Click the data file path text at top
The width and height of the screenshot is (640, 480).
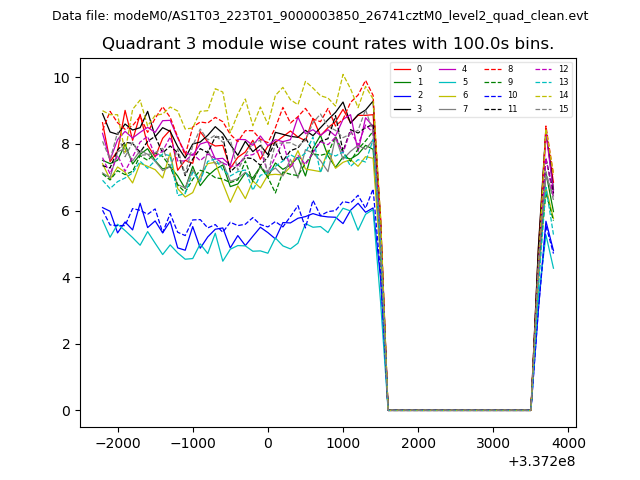pos(320,16)
